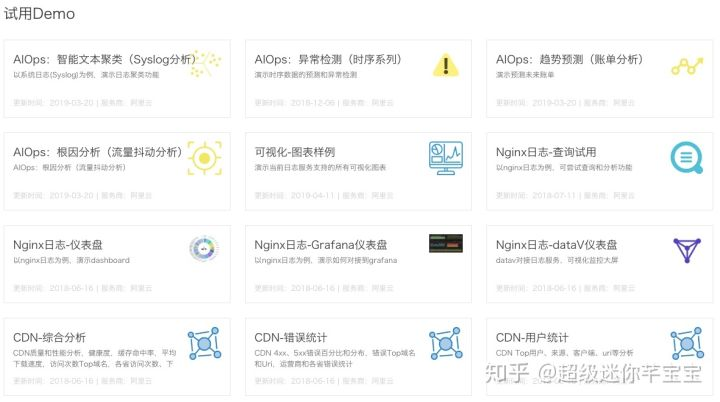Open the Nginx日志-查询试用 demo title

(x=546, y=152)
